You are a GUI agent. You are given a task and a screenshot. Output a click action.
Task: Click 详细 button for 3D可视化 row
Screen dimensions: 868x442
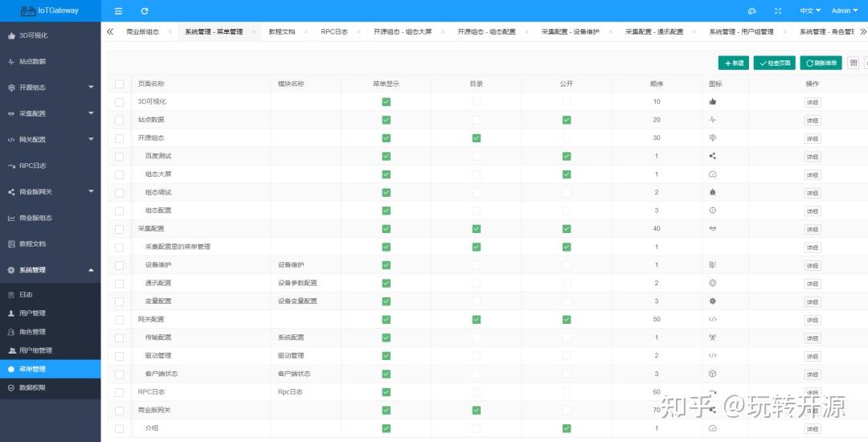pos(812,102)
